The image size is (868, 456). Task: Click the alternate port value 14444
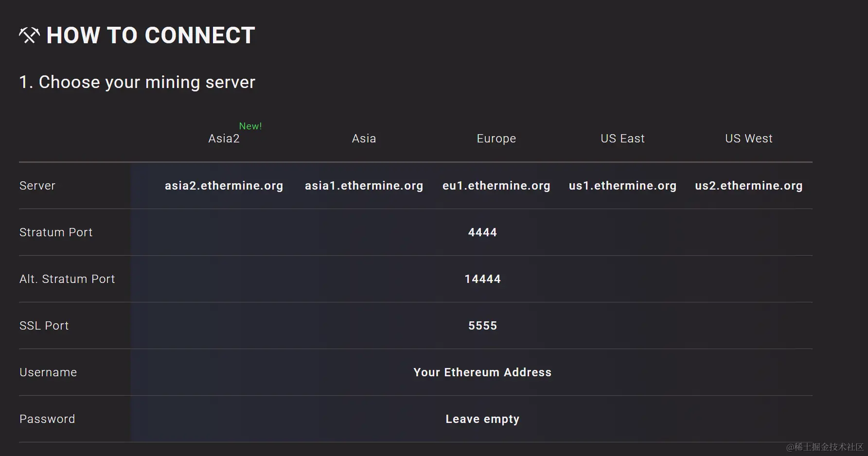point(482,279)
